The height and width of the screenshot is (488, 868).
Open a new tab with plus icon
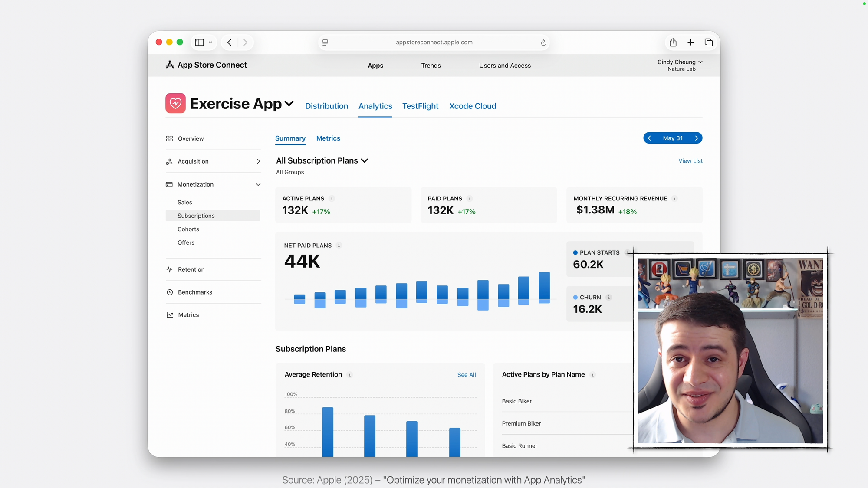pos(690,42)
